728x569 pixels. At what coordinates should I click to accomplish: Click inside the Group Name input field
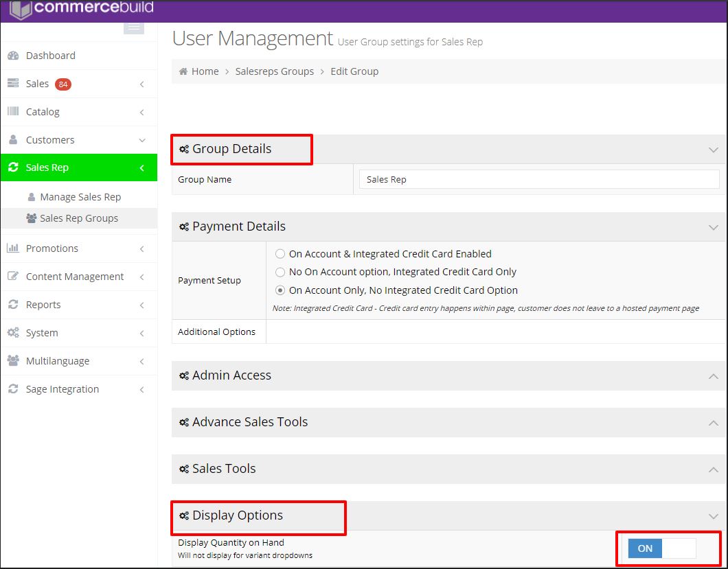(x=539, y=178)
